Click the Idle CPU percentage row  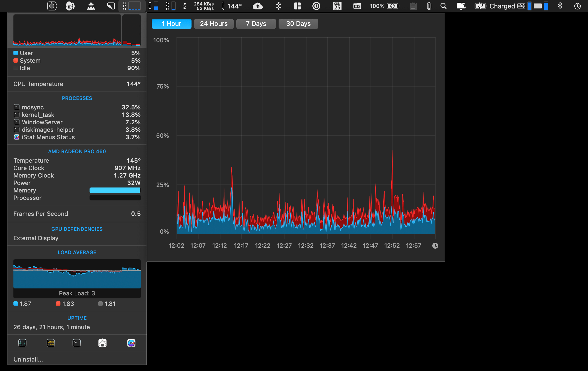(77, 68)
